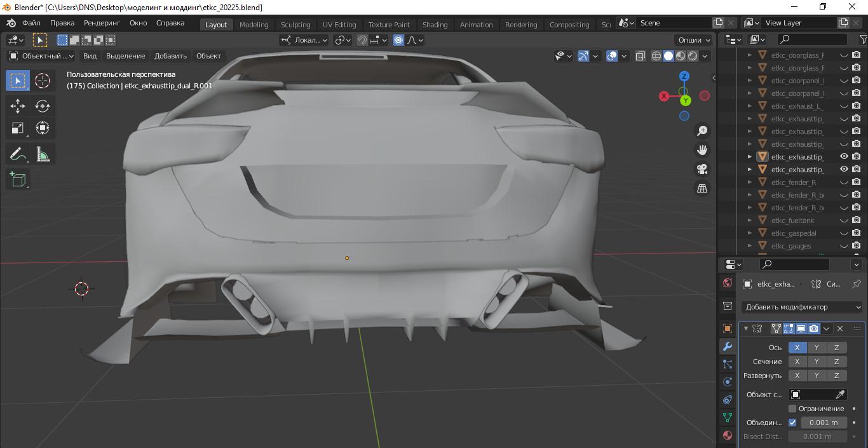Choose the Annotate pencil tool
868x448 pixels.
click(x=18, y=154)
